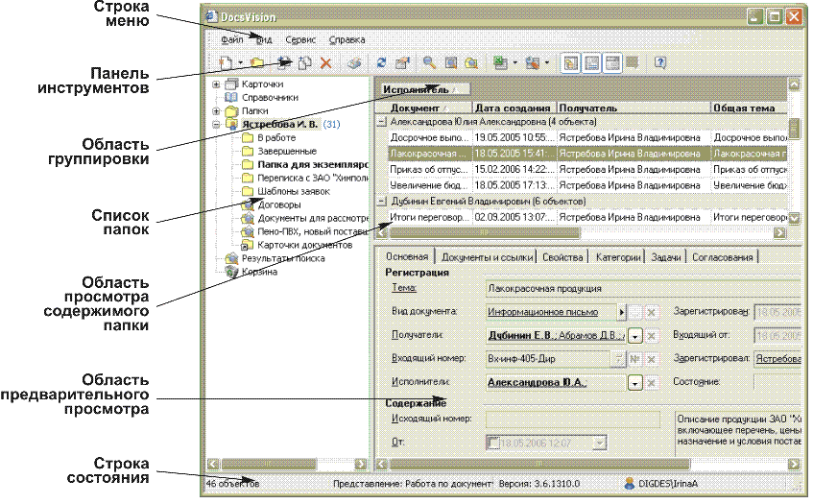This screenshot has width=813, height=504.
Task: Click the search in folder icon
Action: pos(470,63)
